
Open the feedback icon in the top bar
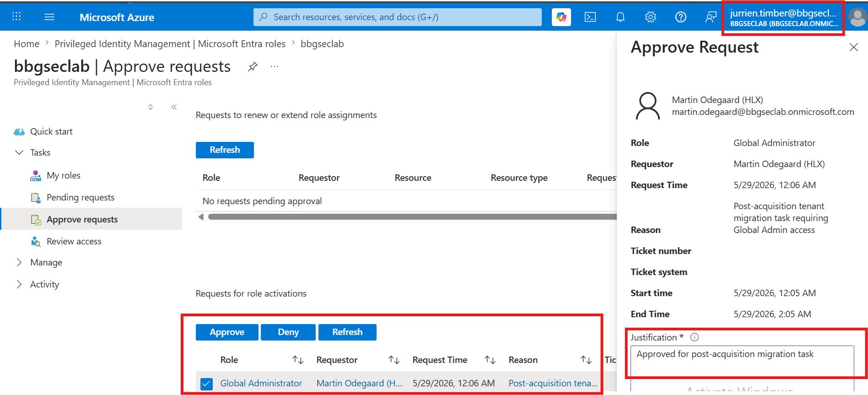point(711,17)
